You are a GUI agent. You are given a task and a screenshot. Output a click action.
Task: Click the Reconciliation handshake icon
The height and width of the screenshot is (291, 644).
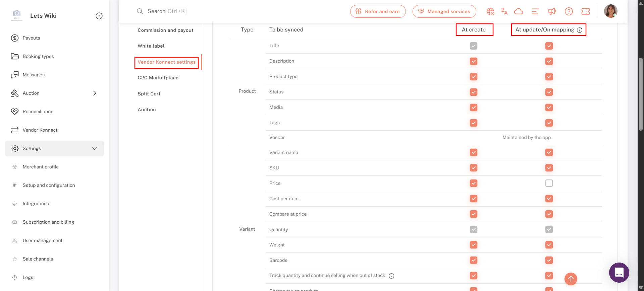(x=15, y=112)
